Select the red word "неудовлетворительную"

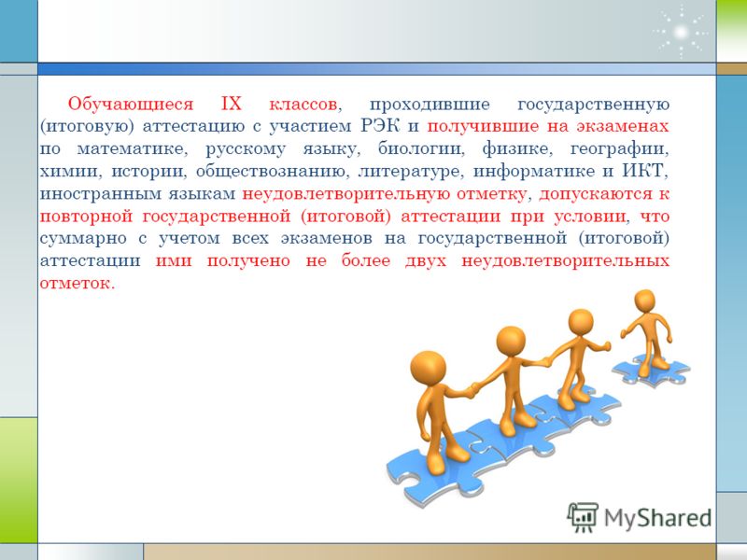[x=345, y=194]
